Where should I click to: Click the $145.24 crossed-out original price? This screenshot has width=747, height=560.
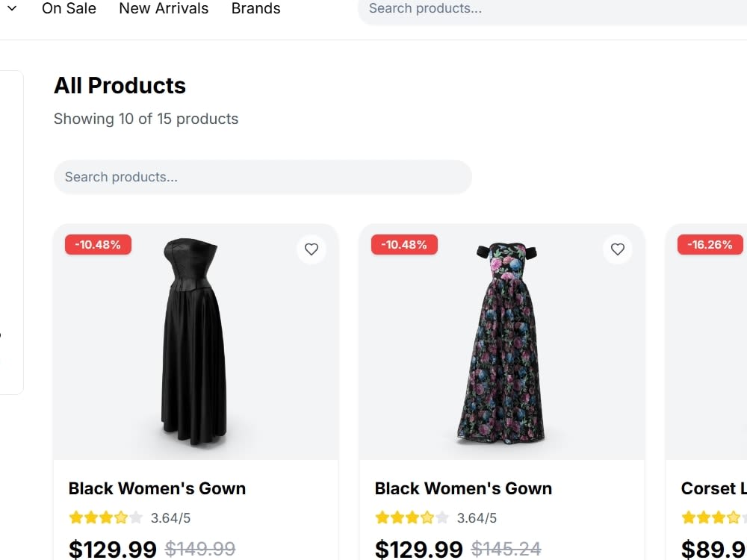point(506,549)
